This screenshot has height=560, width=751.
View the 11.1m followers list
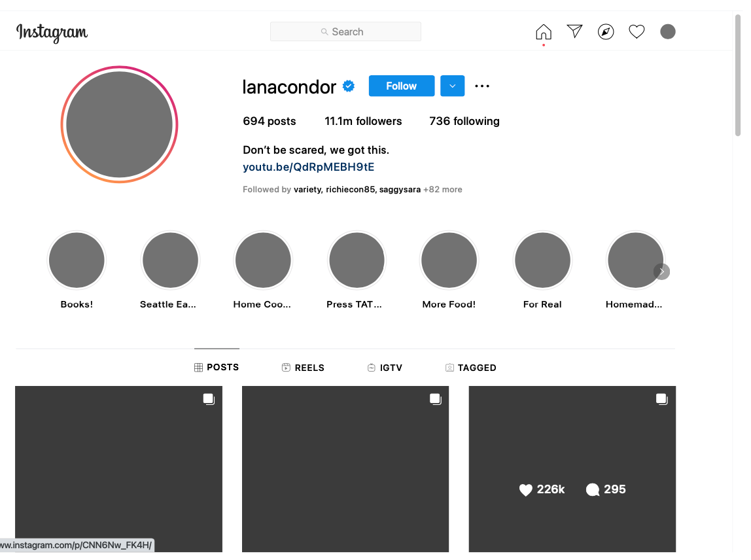point(363,121)
